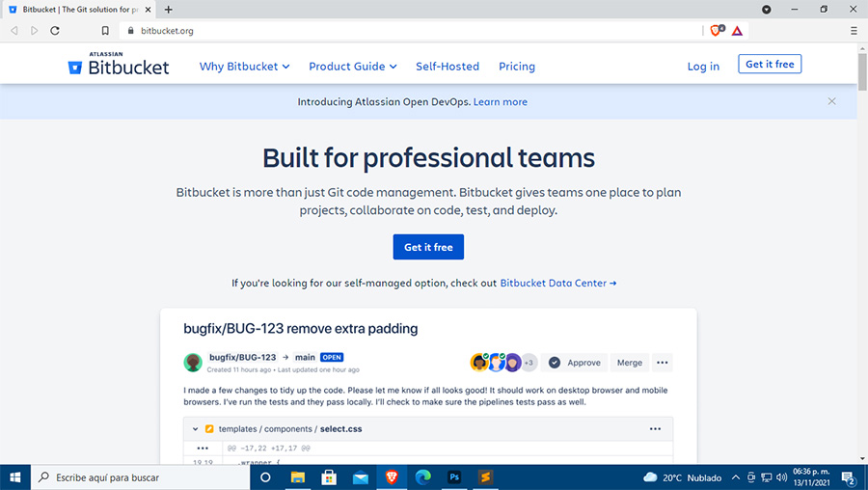
Task: Open a new tab with the plus icon
Action: [x=168, y=10]
